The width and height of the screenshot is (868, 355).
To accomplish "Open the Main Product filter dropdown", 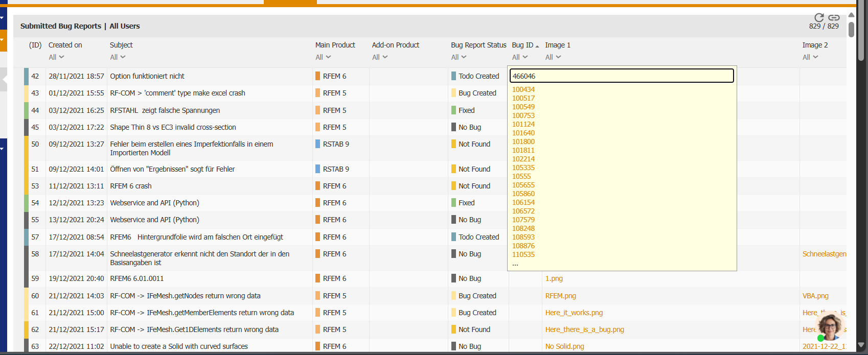I will [x=323, y=57].
